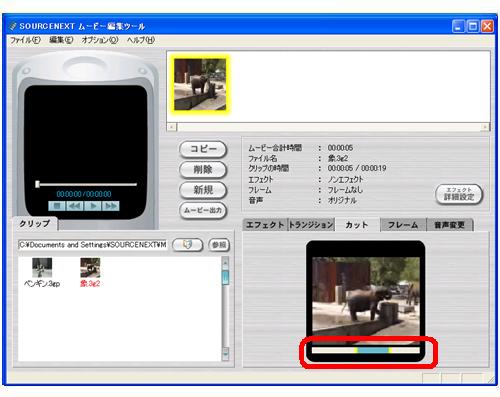Image resolution: width=500 pixels, height=397 pixels.
Task: Minimize the movie editing tool window
Action: click(458, 26)
